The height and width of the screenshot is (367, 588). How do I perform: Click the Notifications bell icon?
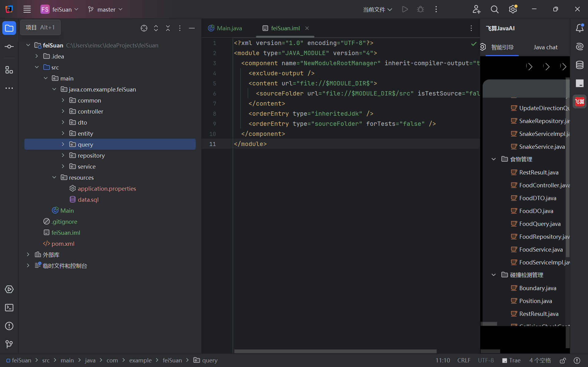579,28
